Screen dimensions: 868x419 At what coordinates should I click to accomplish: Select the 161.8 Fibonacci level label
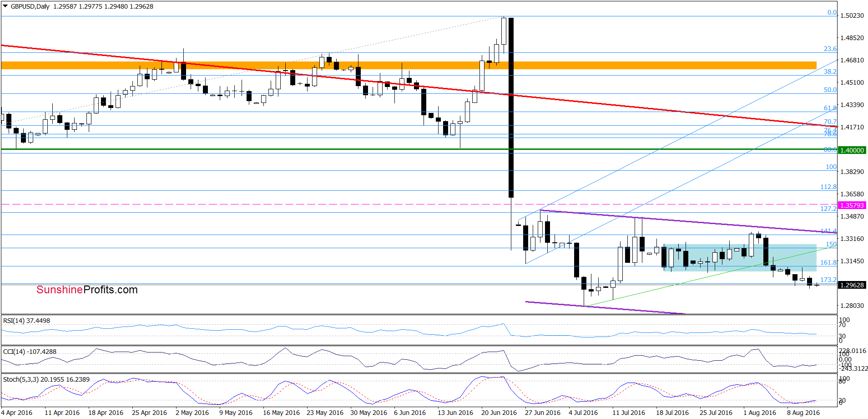[x=828, y=262]
